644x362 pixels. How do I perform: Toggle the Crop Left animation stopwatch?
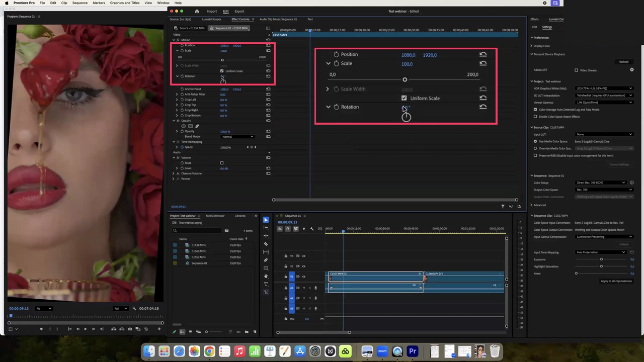pyautogui.click(x=182, y=100)
